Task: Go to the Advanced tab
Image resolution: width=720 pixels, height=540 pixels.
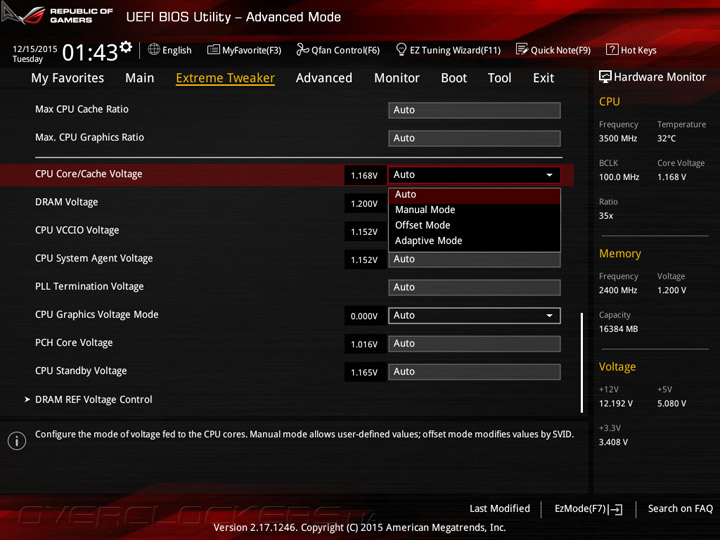Action: 324,78
